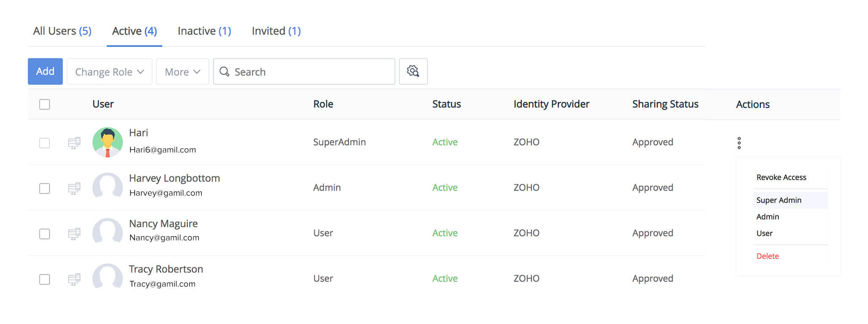Click the advanced search settings gear icon

point(413,72)
